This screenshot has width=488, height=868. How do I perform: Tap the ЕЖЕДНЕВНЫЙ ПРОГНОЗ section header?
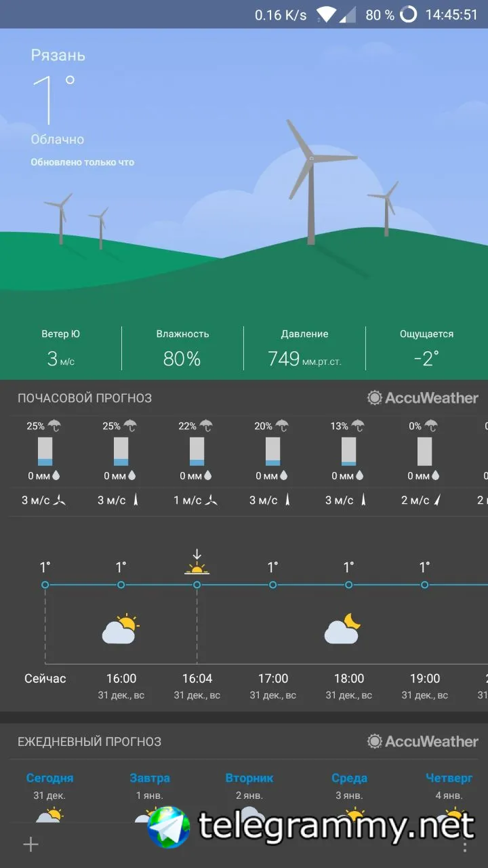coord(89,742)
